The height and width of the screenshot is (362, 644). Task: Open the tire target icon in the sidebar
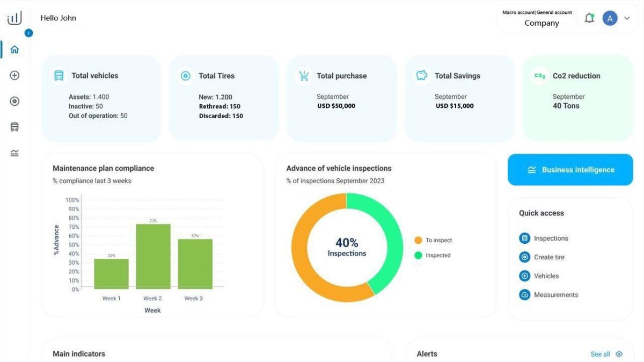coord(14,102)
